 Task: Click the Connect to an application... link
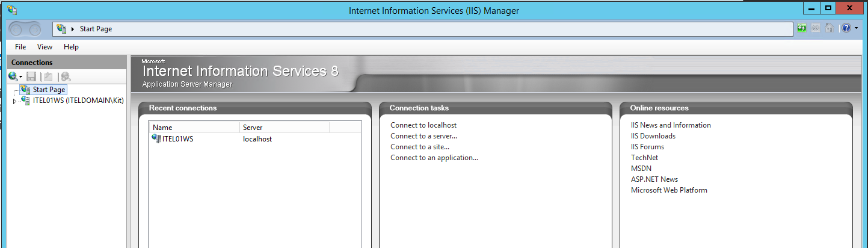434,158
